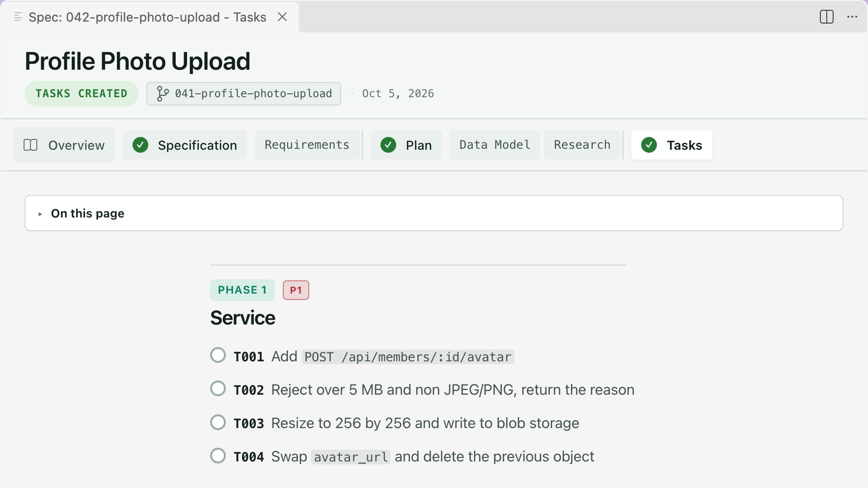Open the Data Model tab
Image resolution: width=868 pixels, height=488 pixels.
(x=494, y=145)
